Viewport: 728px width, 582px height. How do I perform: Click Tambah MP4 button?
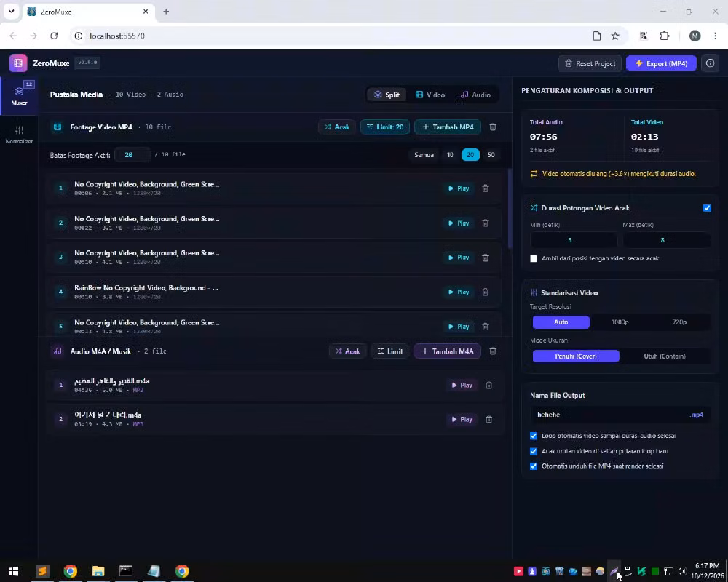point(448,127)
